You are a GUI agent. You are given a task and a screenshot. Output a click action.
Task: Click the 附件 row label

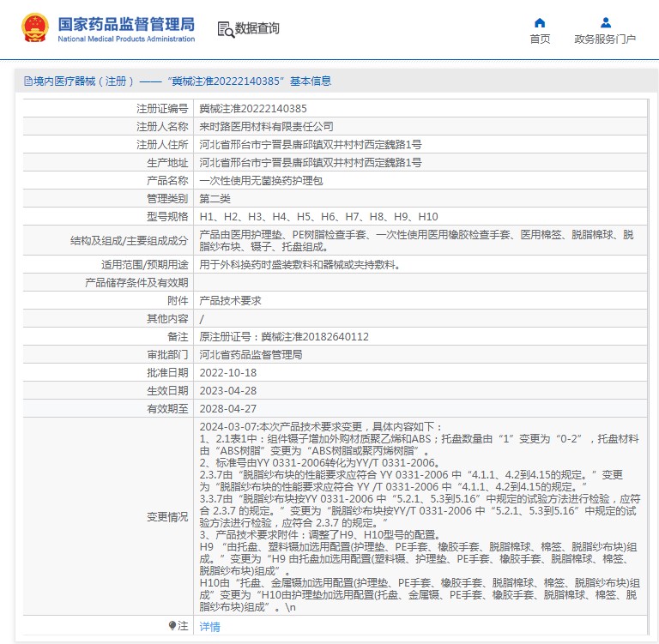tap(178, 301)
